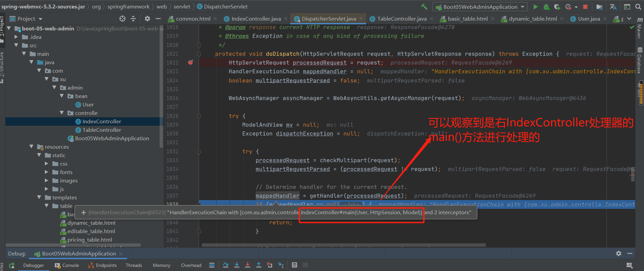
Task: Click the Run Anything icon
Action: point(627,7)
